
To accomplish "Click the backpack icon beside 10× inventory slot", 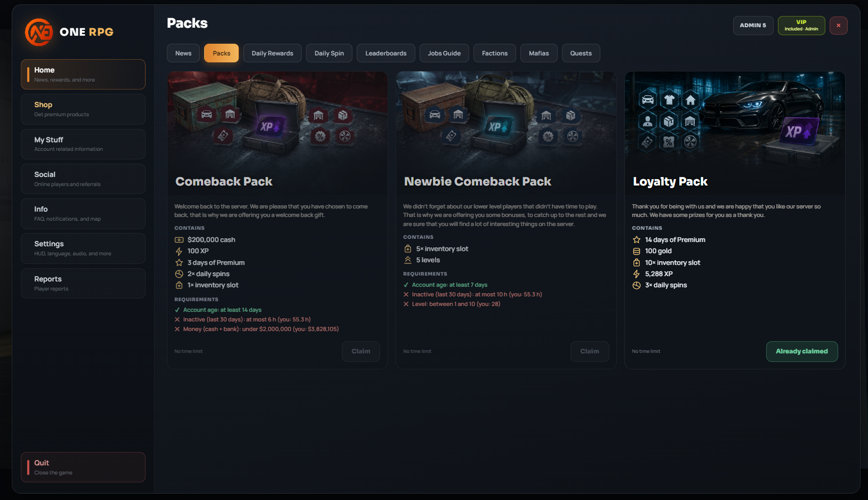I will point(637,263).
